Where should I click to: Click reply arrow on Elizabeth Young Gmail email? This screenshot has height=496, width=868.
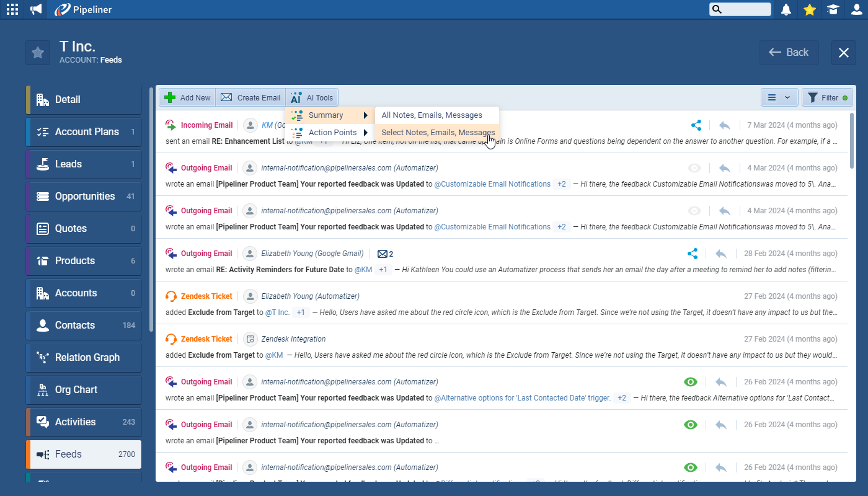pyautogui.click(x=720, y=254)
